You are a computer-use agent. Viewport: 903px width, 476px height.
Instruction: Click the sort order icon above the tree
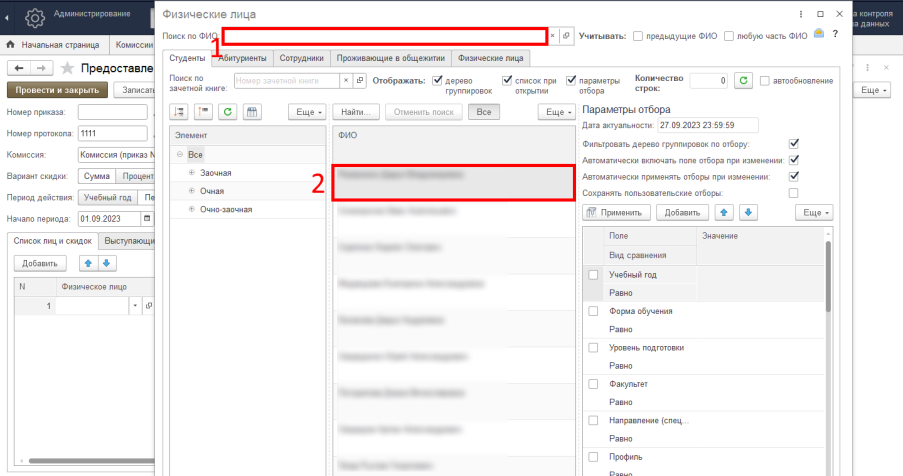(179, 112)
